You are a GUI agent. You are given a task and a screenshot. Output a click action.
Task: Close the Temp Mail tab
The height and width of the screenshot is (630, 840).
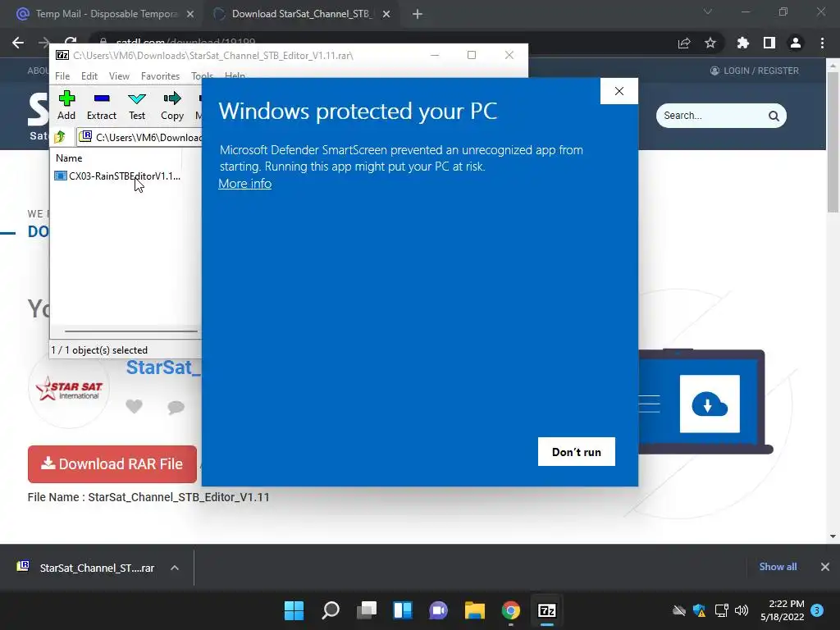coord(190,15)
